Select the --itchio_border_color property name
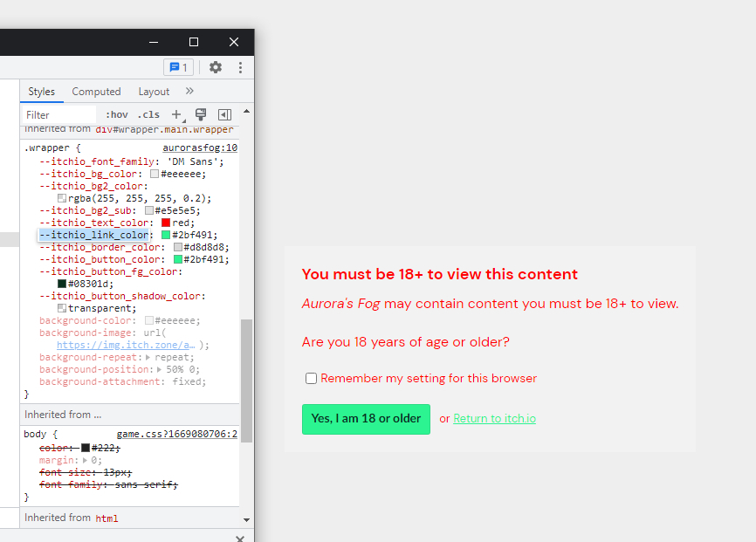 [x=100, y=247]
